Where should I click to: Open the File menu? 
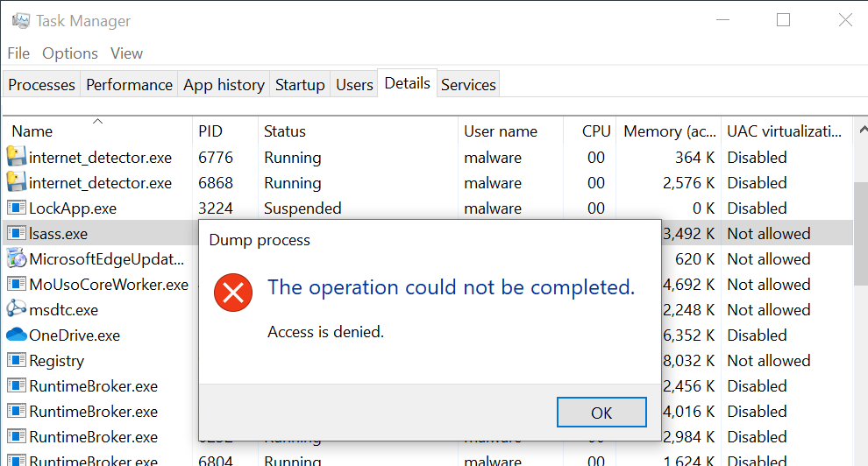point(18,53)
